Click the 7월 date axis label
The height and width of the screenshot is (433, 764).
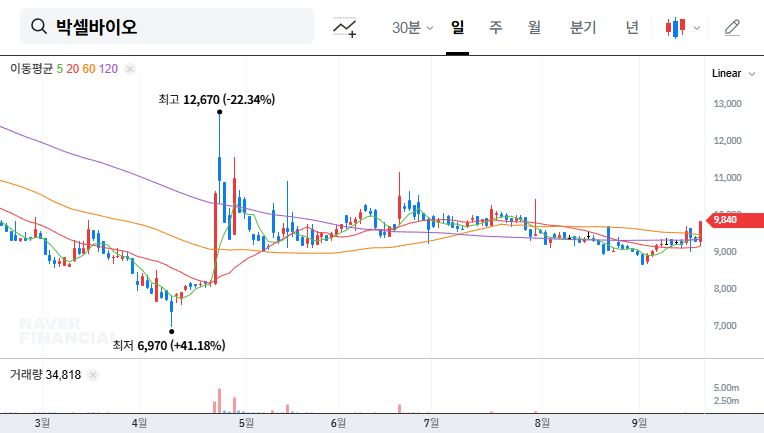(x=431, y=423)
